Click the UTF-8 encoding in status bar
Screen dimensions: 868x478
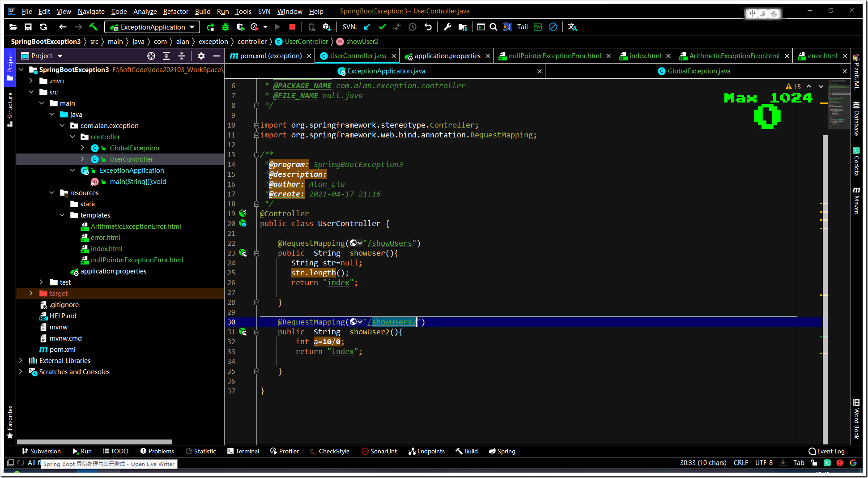coord(764,463)
